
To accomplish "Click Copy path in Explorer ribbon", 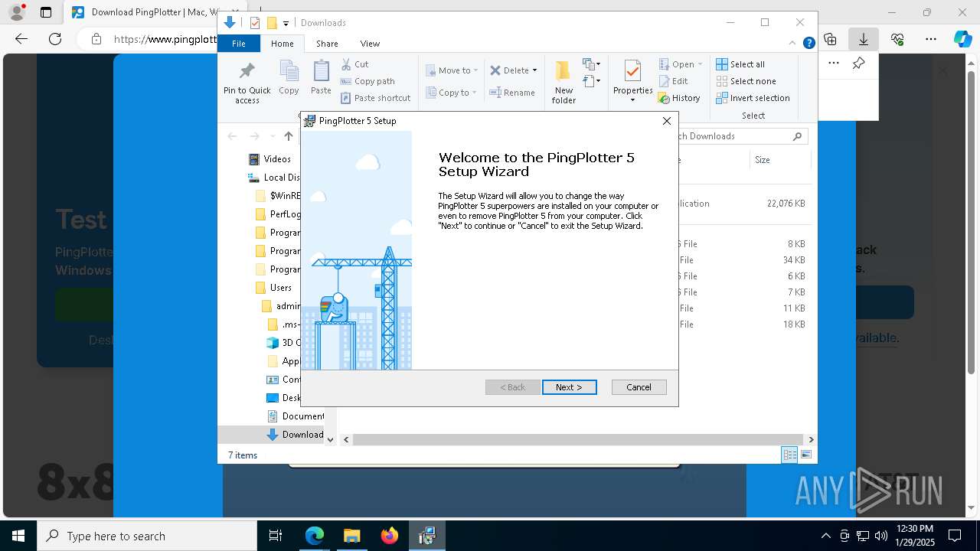I will pos(367,81).
